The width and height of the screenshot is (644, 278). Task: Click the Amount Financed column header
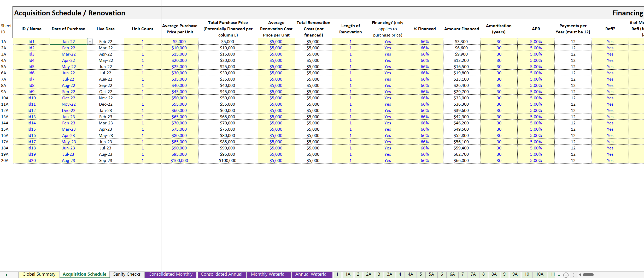[461, 29]
